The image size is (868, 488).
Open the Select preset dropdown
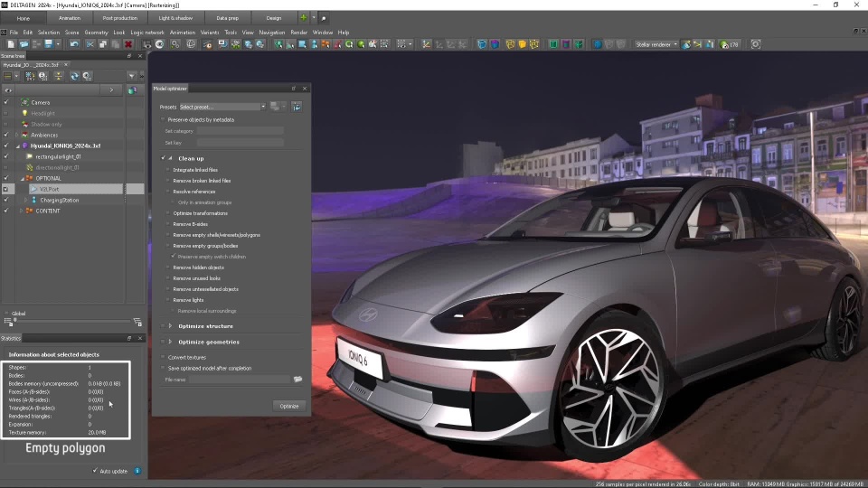pyautogui.click(x=222, y=107)
